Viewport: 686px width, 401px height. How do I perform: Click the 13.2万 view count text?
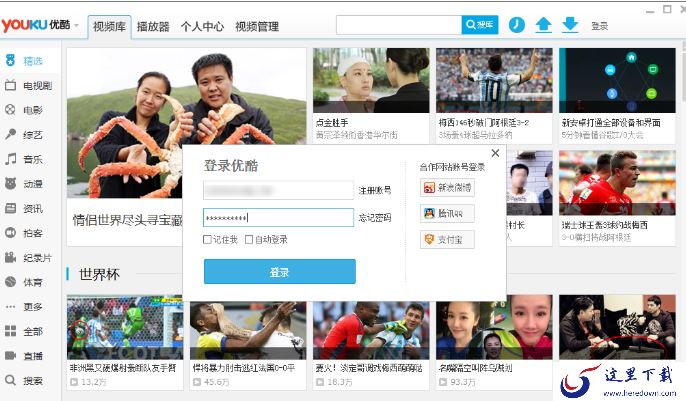click(x=94, y=382)
